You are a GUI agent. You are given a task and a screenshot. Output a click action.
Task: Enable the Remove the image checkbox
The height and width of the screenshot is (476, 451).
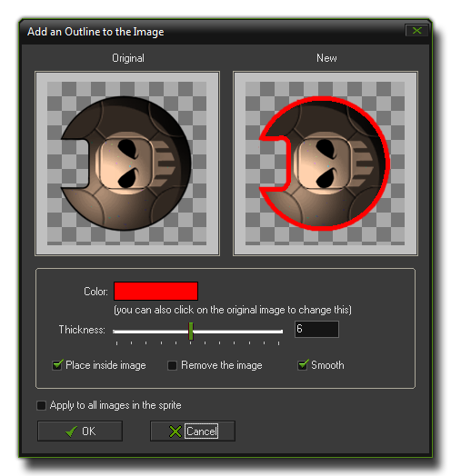pos(172,365)
